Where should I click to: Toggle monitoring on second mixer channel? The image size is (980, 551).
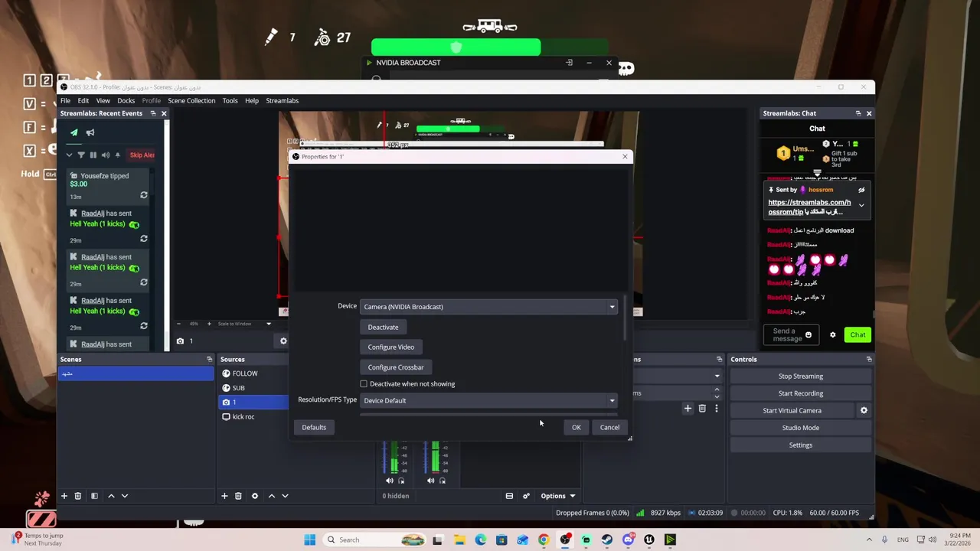[442, 481]
